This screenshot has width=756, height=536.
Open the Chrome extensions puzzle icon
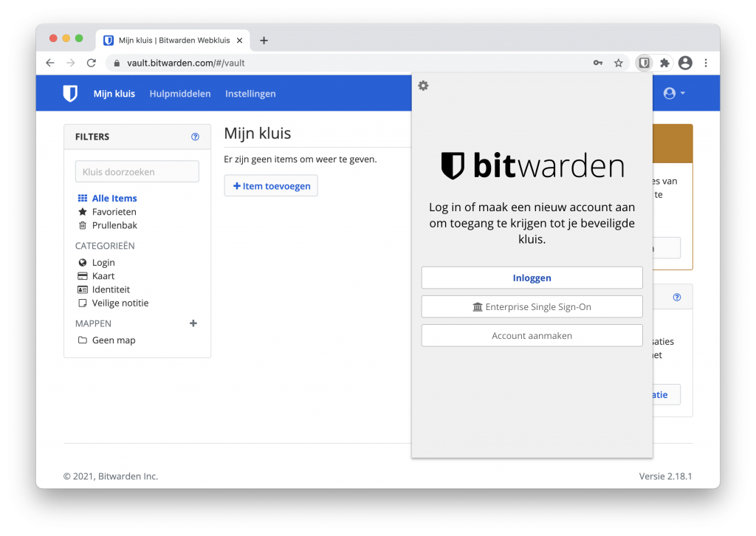point(664,63)
